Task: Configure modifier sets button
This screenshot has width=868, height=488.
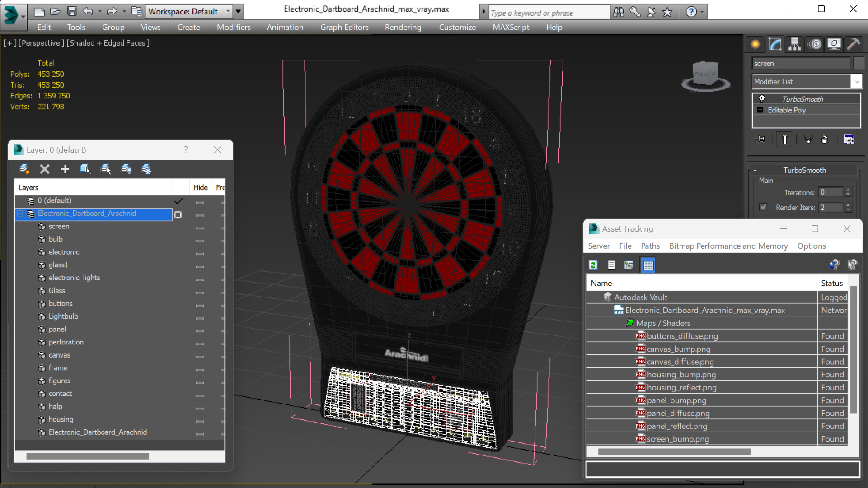Action: tap(849, 139)
